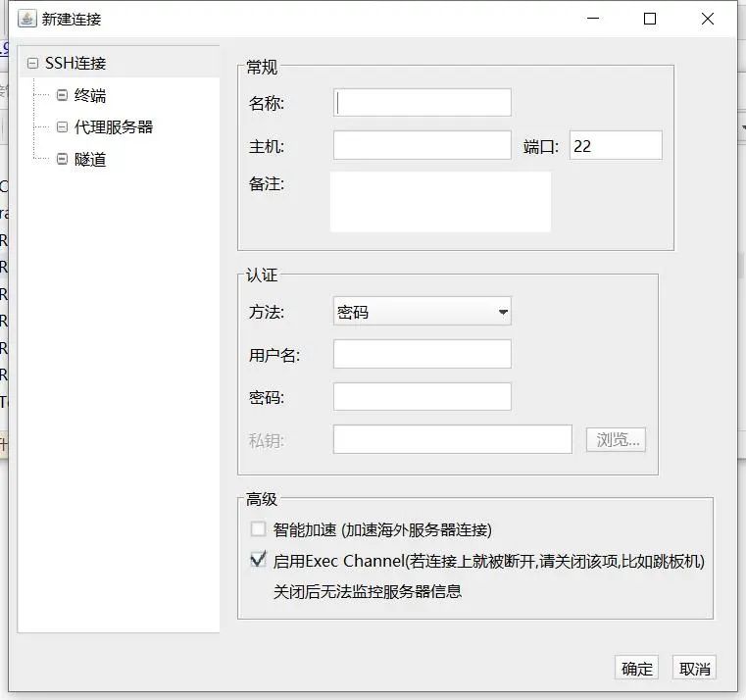Enable the 智能加速 checkbox
Image resolution: width=746 pixels, height=700 pixels.
pos(259,529)
